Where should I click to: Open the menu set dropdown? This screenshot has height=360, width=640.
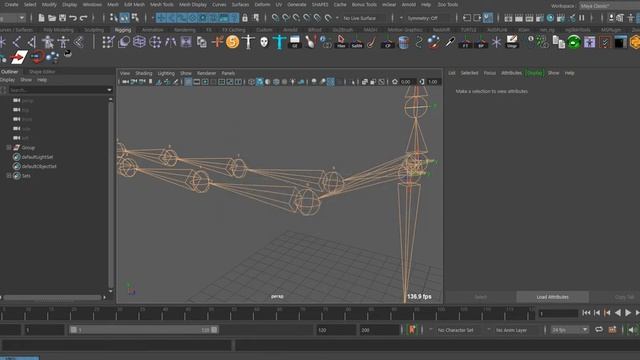pos(12,18)
